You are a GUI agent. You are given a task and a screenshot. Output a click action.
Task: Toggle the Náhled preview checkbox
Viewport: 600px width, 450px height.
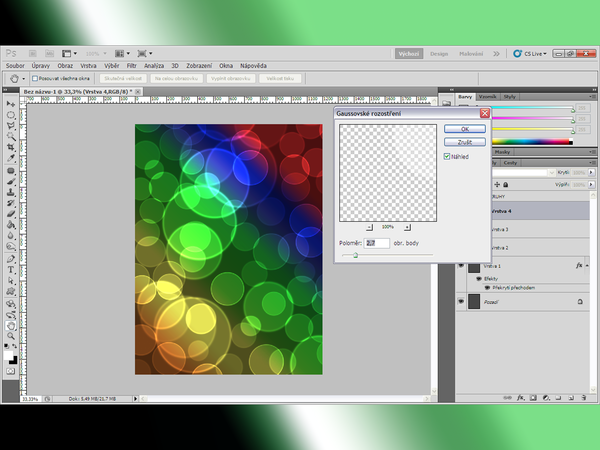[447, 156]
